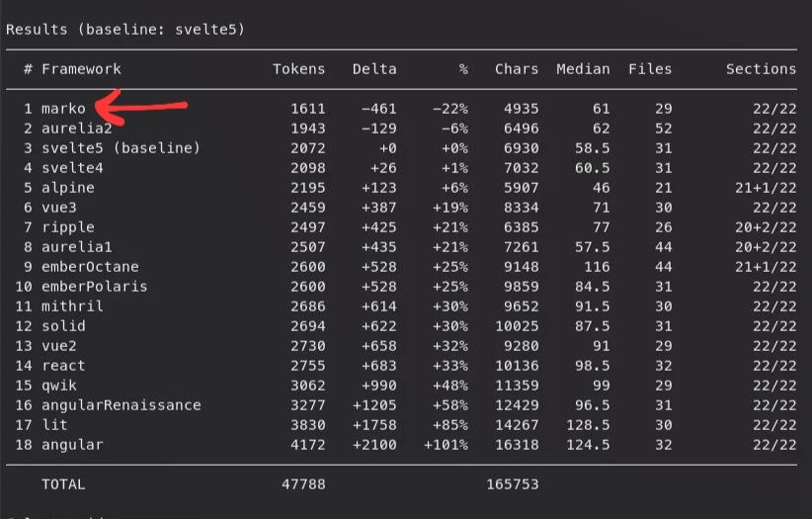Screen dimensions: 812x519
Task: Click qwik's token count 3062
Action: coord(307,386)
